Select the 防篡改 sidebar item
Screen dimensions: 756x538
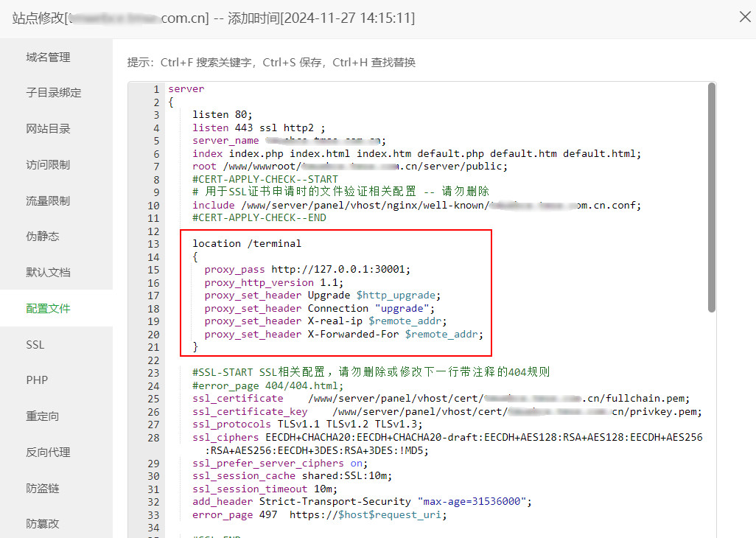[x=43, y=524]
